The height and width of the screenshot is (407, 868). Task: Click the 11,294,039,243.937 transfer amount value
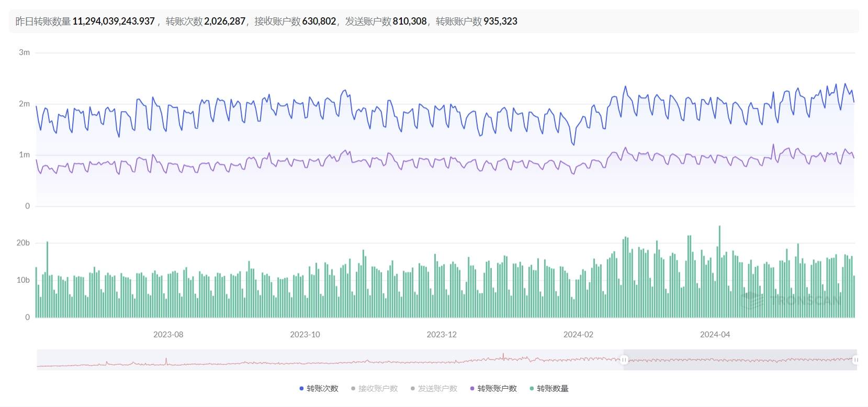pyautogui.click(x=114, y=21)
